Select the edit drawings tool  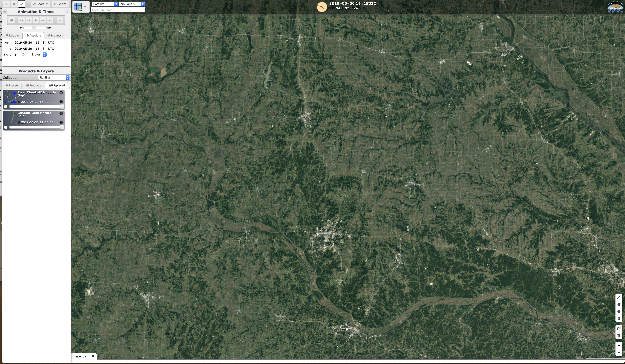click(619, 329)
